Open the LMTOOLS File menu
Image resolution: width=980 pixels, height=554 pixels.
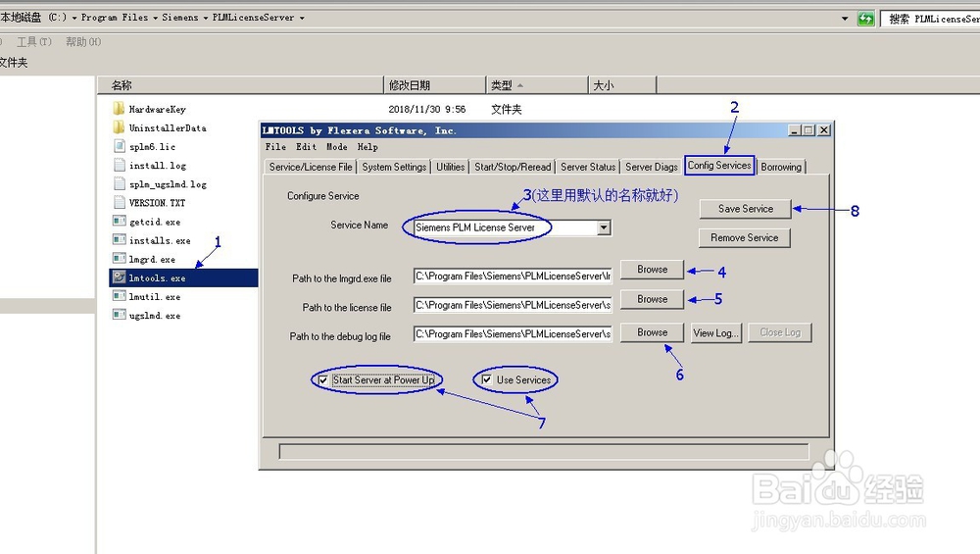click(275, 147)
